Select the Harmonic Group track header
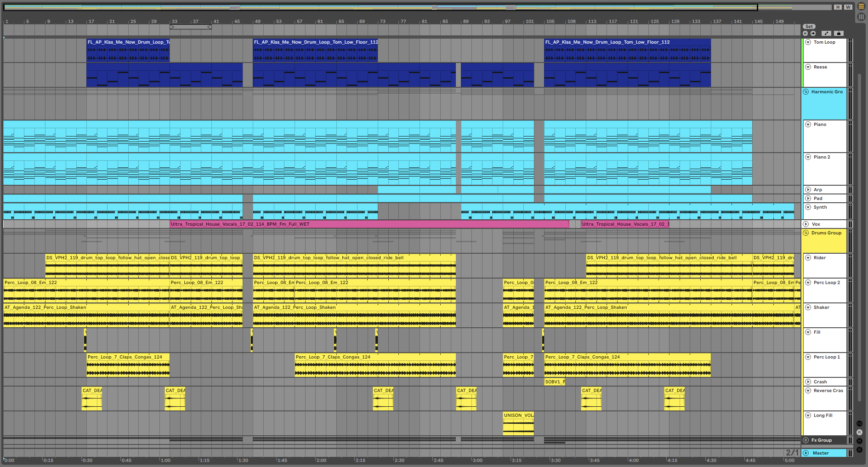Image resolution: width=868 pixels, height=467 pixels. tap(824, 104)
